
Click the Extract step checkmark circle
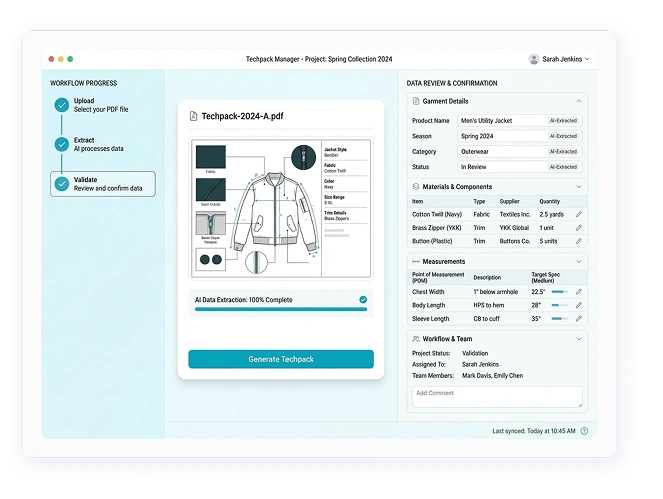[x=62, y=144]
